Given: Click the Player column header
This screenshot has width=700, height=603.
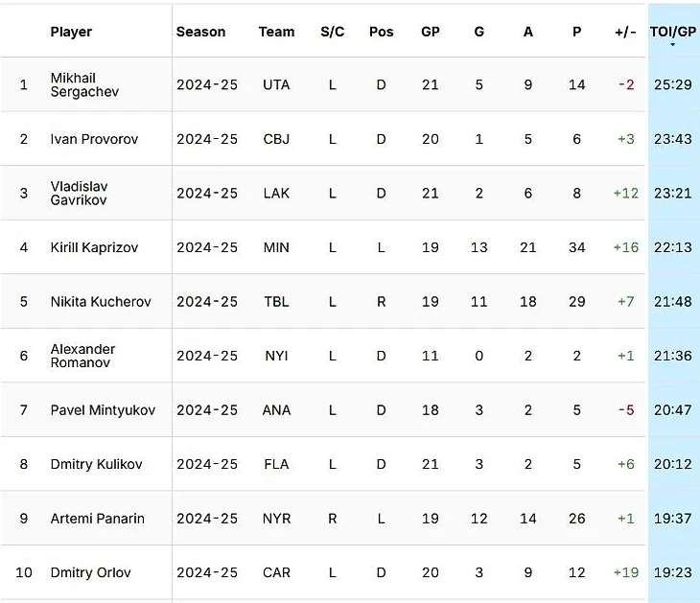Looking at the screenshot, I should click(x=71, y=32).
